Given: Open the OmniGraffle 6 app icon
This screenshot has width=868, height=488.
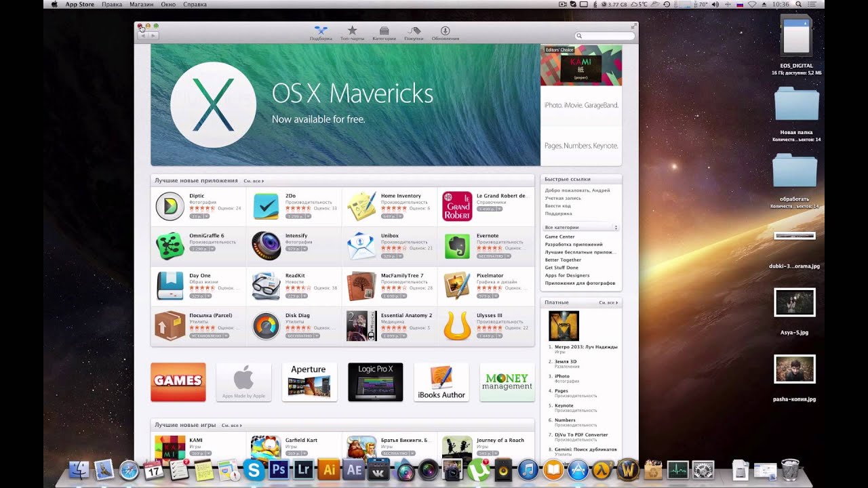Looking at the screenshot, I should point(170,246).
